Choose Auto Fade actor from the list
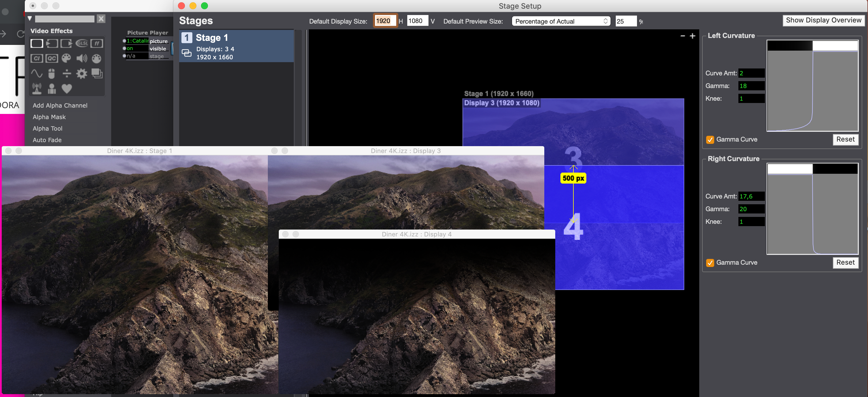Image resolution: width=868 pixels, height=397 pixels. click(47, 140)
